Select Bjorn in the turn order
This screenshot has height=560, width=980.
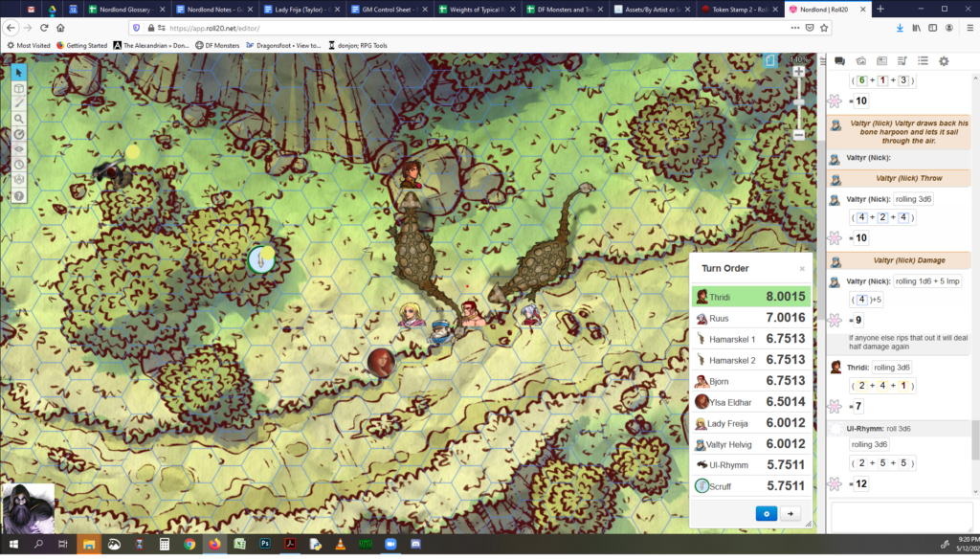click(751, 381)
